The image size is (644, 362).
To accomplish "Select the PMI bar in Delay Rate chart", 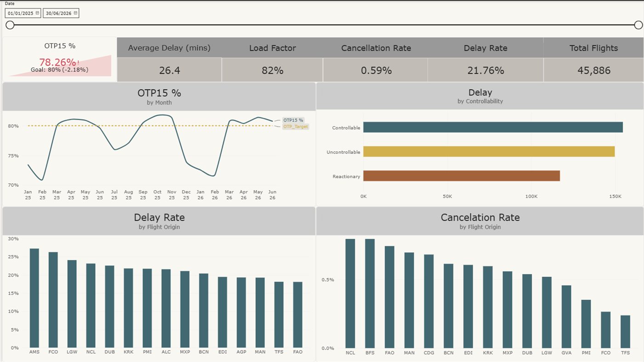I will point(147,308).
